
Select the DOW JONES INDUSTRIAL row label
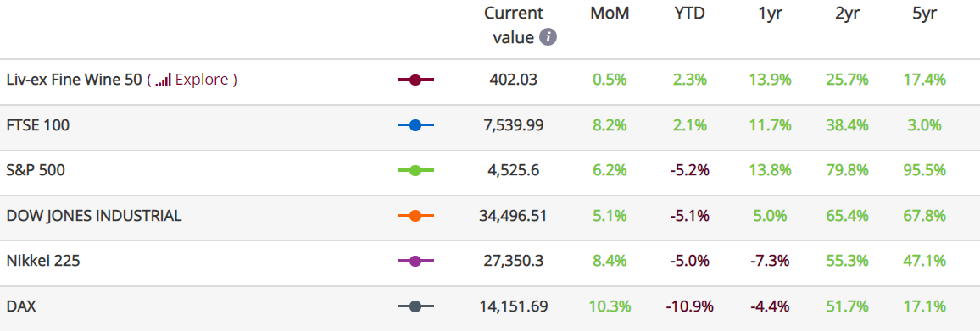tap(94, 216)
